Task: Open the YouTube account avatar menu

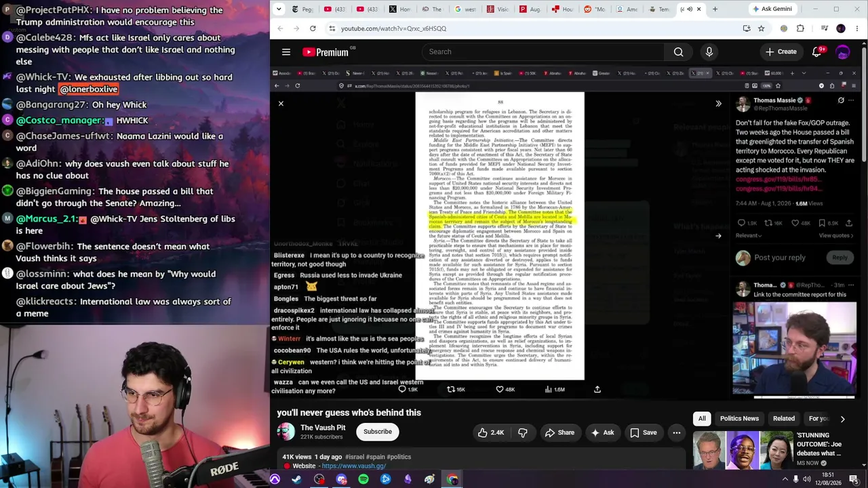Action: [843, 52]
